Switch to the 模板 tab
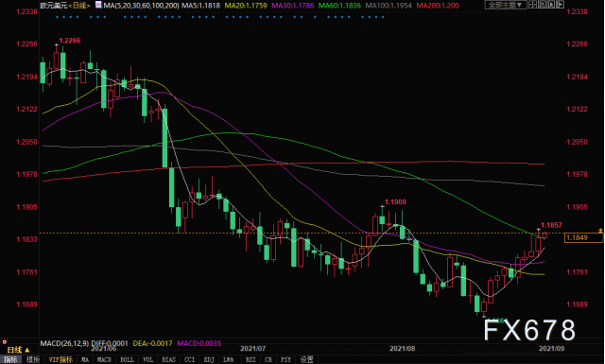 point(33,360)
